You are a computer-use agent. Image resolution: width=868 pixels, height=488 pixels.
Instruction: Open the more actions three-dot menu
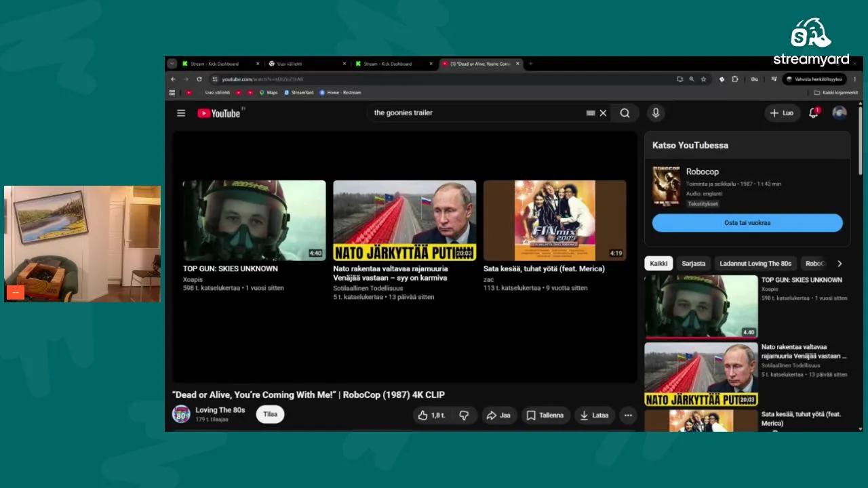[x=628, y=415]
